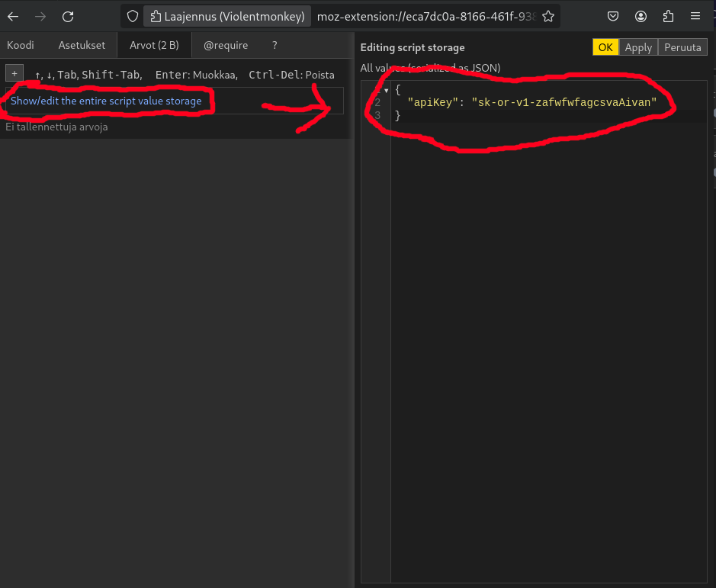Click the browser back arrow
Screen dimensions: 716x588
click(x=13, y=16)
